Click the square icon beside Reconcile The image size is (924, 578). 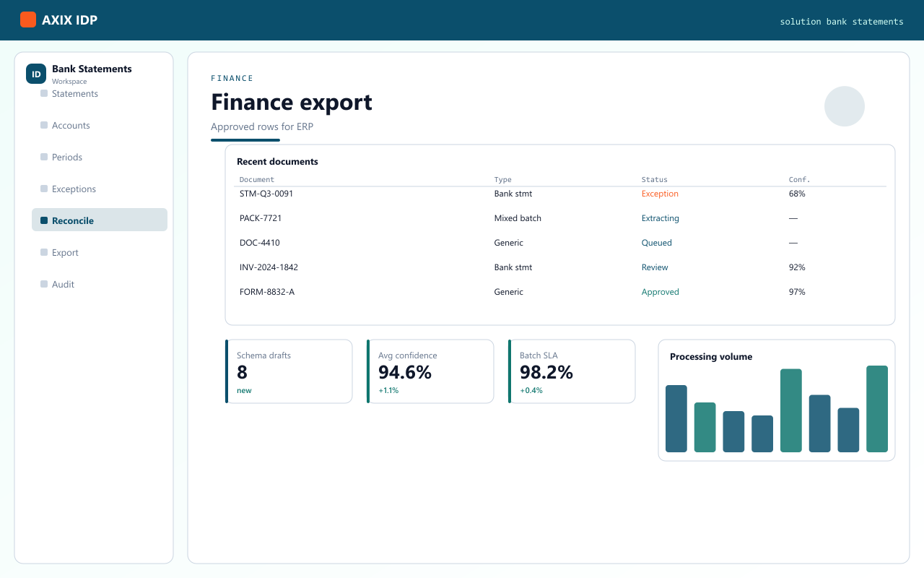pyautogui.click(x=44, y=220)
